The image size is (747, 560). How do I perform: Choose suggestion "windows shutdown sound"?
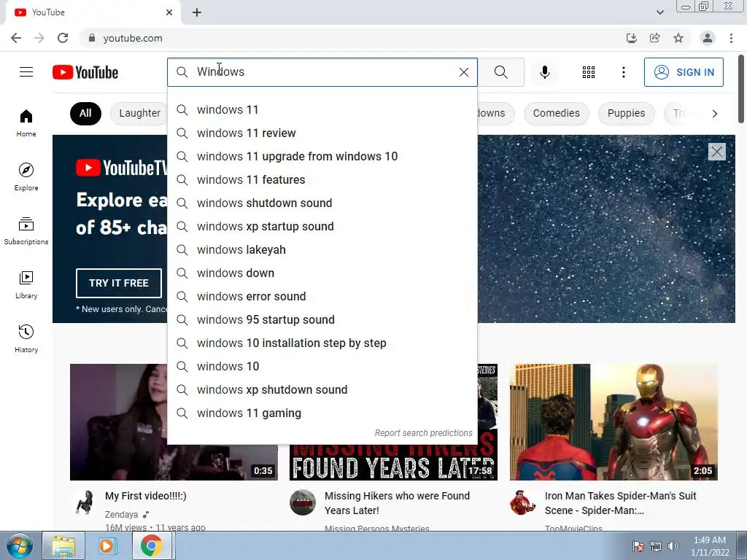point(322,203)
